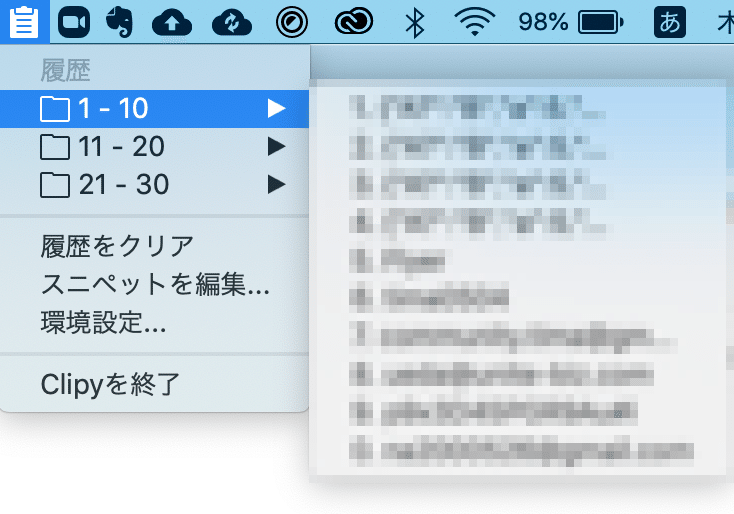
Task: Click the circular ring menu bar icon
Action: (x=292, y=22)
